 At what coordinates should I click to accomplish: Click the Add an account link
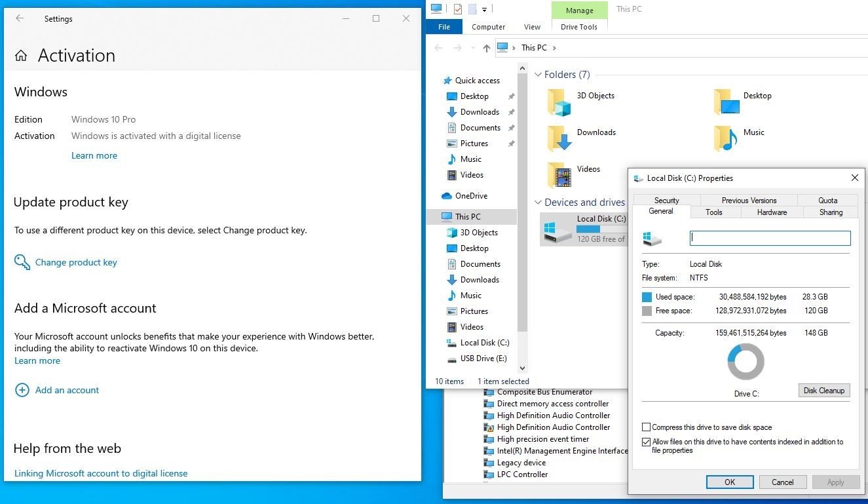pos(67,390)
